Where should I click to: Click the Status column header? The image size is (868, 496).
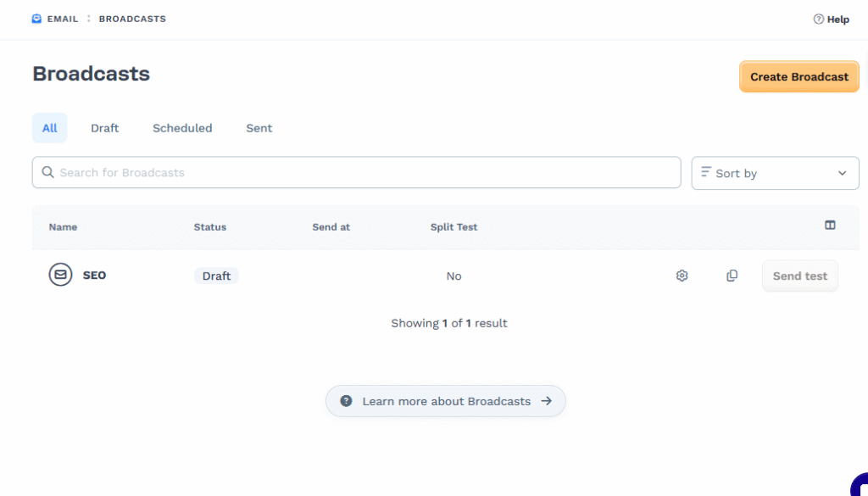click(x=210, y=227)
